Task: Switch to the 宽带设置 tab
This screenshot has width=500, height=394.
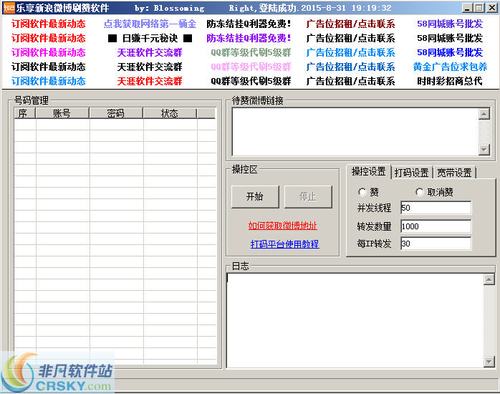Action: coord(454,173)
